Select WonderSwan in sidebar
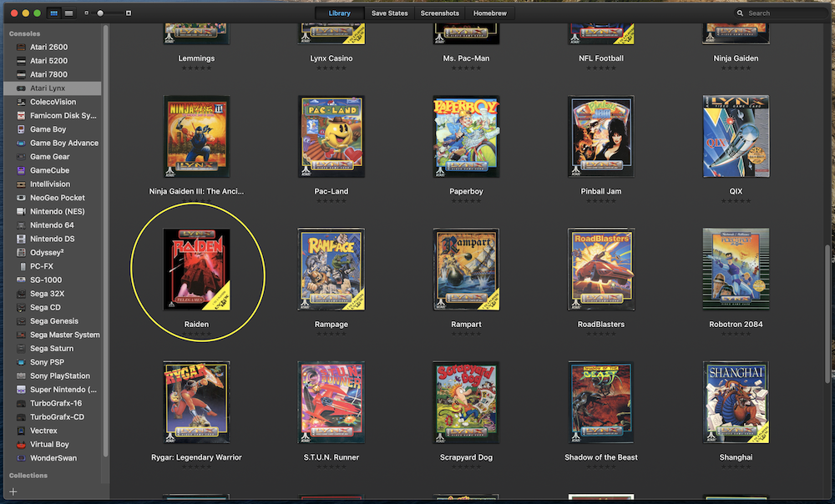This screenshot has width=835, height=504. pyautogui.click(x=52, y=458)
